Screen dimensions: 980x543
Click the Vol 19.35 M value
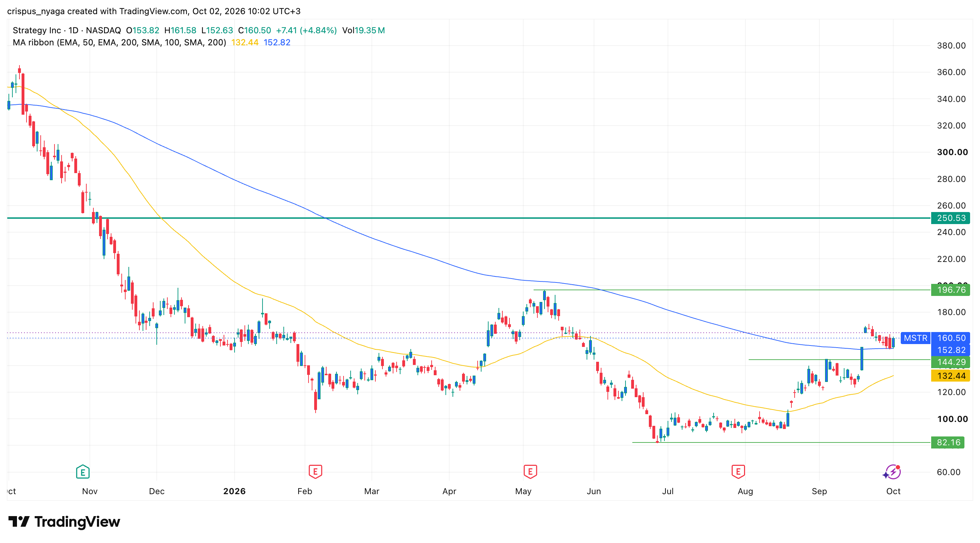tap(363, 30)
